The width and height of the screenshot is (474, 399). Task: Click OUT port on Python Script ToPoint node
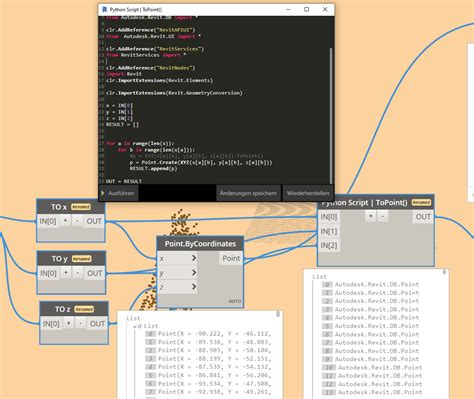(x=423, y=217)
